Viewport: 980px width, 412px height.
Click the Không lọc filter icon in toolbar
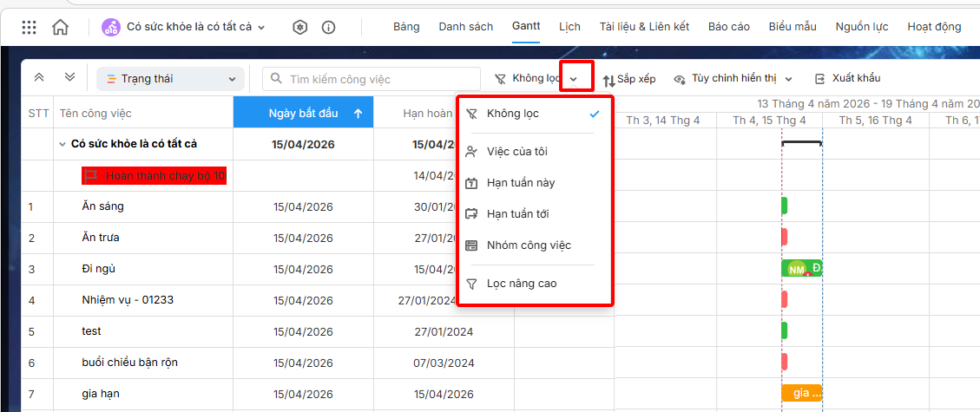tap(501, 79)
